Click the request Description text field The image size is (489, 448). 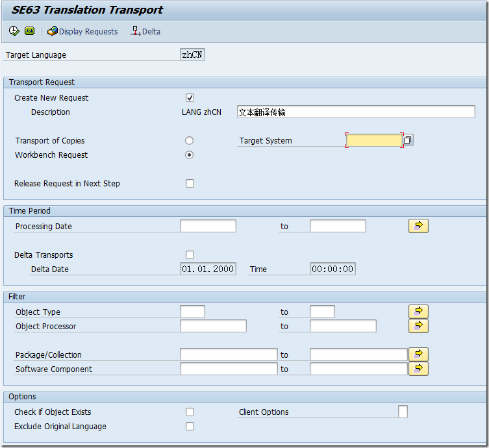(x=356, y=112)
